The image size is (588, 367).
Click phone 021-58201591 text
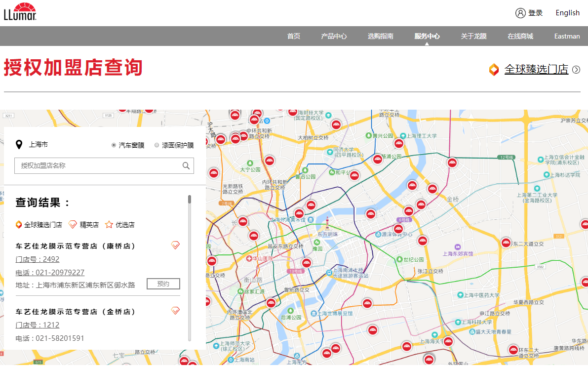click(50, 338)
